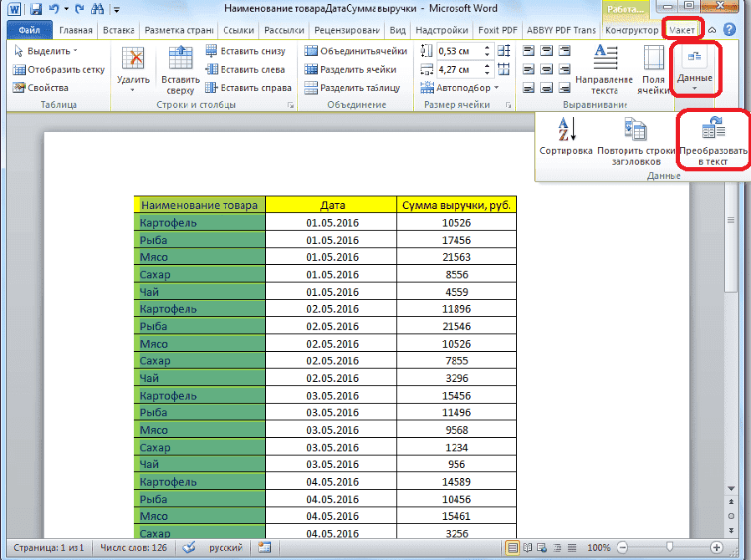Toggle the spell check status bar icon
The width and height of the screenshot is (751, 560).
(x=190, y=547)
